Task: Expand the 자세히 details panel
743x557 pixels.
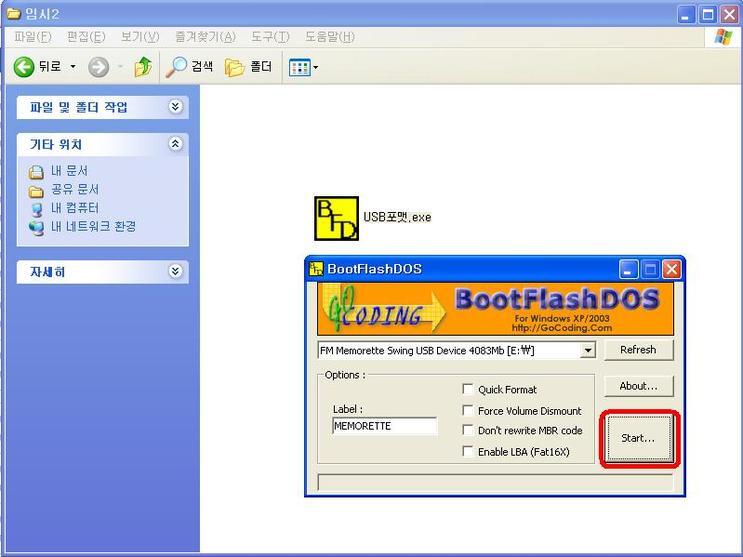Action: click(x=175, y=271)
